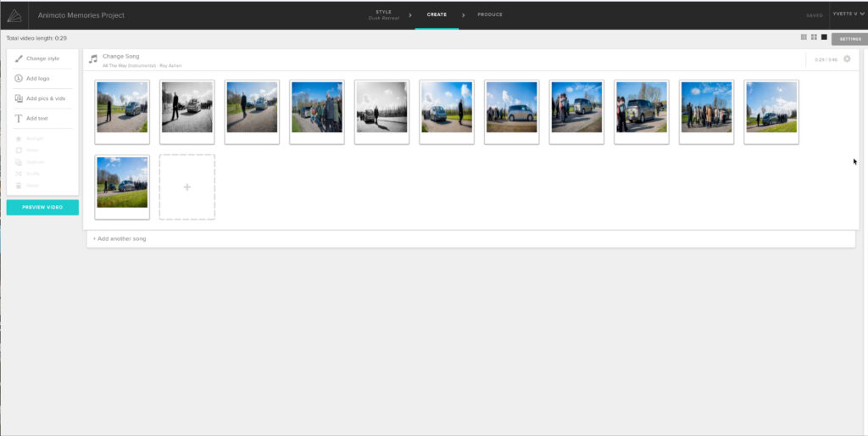Click the paintbrush Change style icon

pos(19,59)
